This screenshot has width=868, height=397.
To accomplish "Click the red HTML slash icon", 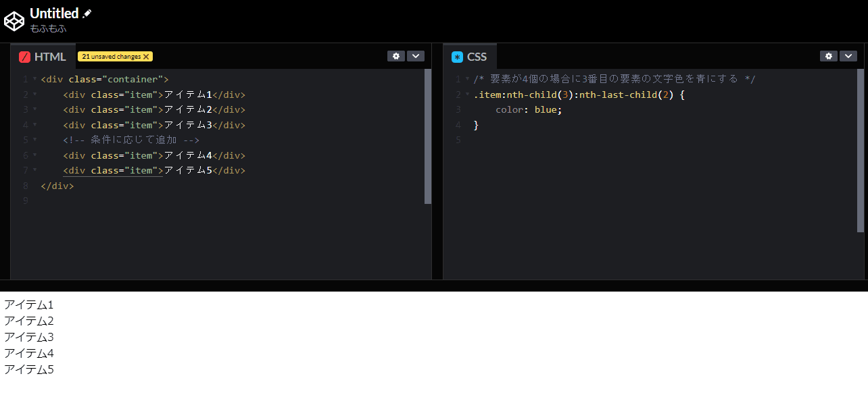I will point(25,57).
